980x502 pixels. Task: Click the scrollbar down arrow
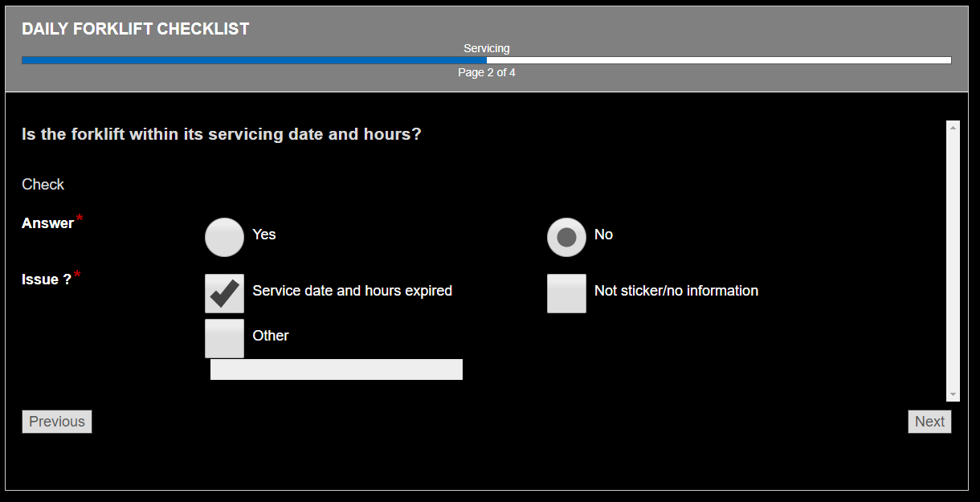point(953,394)
